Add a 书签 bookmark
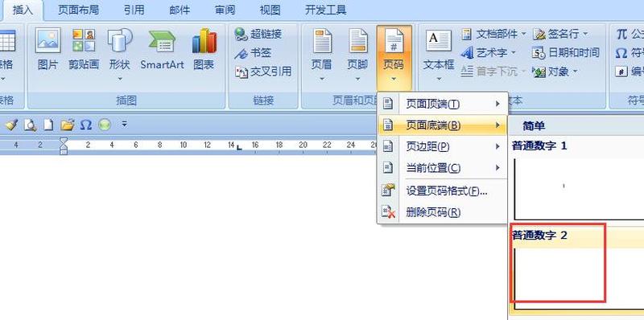644x320 pixels. click(253, 53)
